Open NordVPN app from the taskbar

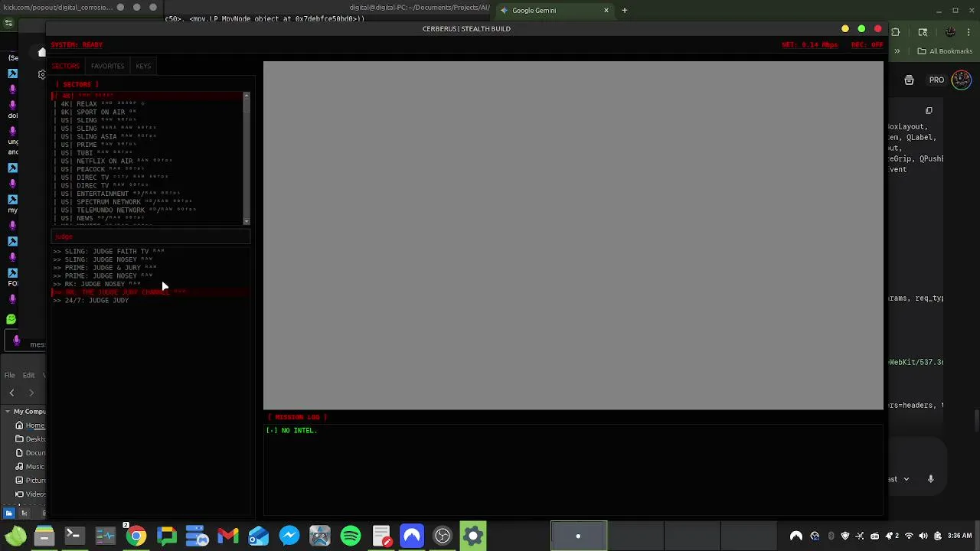pos(412,536)
